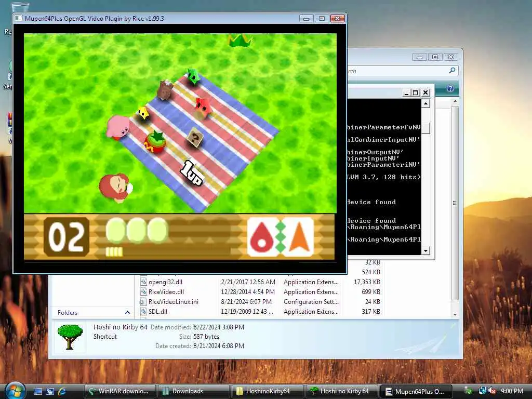Click the muted volume tray icon
The width and height of the screenshot is (532, 399).
pos(491,391)
